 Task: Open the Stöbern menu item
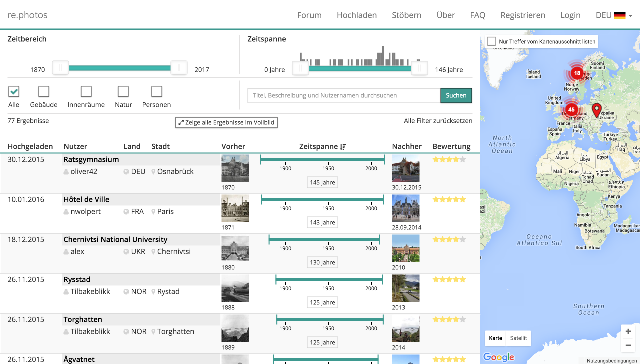[x=406, y=15]
